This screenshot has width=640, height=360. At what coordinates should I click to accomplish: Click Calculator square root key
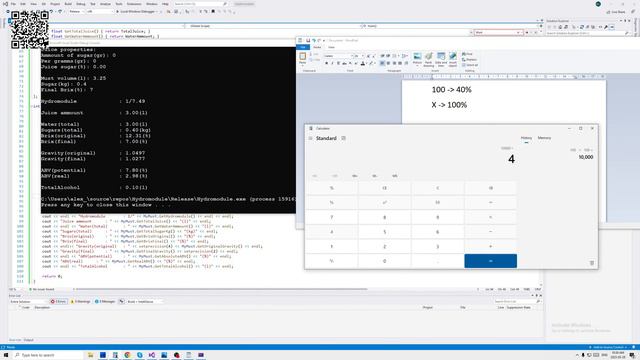[438, 202]
